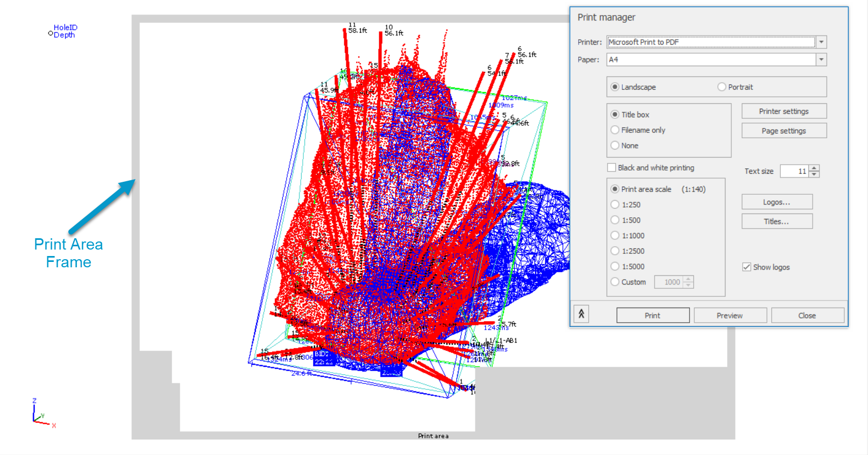
Task: Click the Preview button
Action: (x=730, y=316)
